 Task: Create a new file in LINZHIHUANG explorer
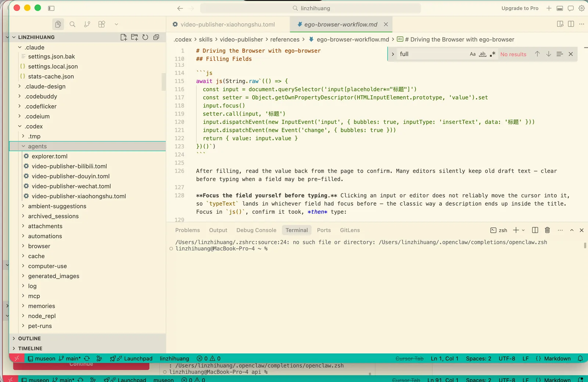tap(123, 37)
